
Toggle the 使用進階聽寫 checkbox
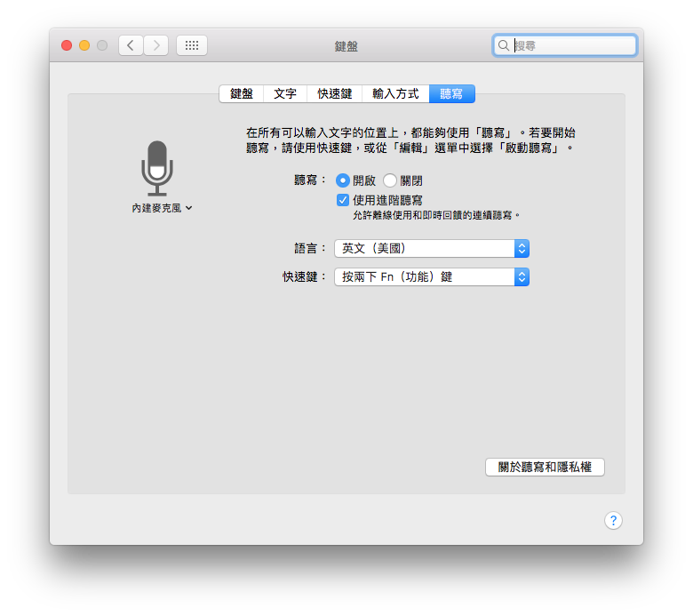click(x=343, y=200)
